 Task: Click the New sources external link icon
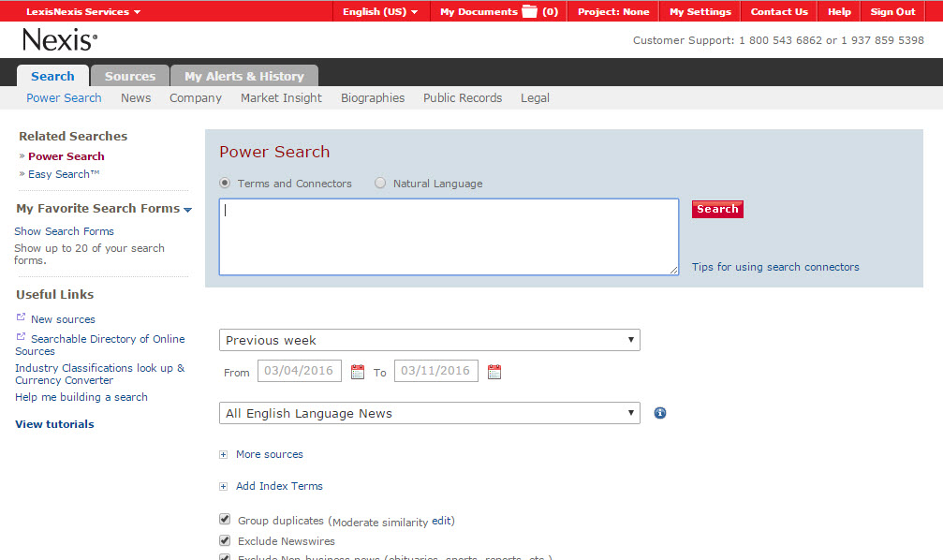tap(21, 317)
